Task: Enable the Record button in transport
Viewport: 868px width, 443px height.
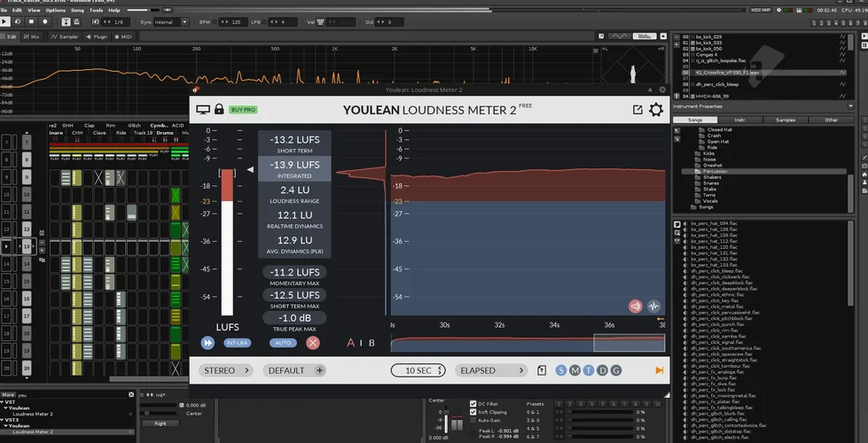Action: coord(45,21)
